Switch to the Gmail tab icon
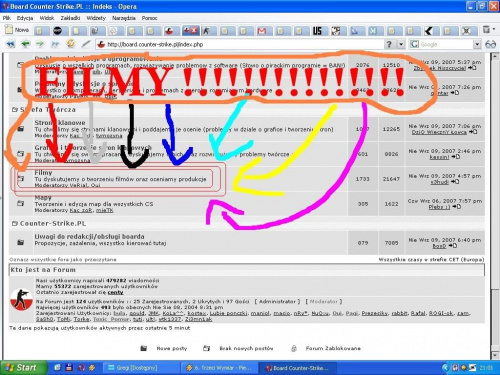The width and height of the screenshot is (500, 375). click(x=262, y=31)
